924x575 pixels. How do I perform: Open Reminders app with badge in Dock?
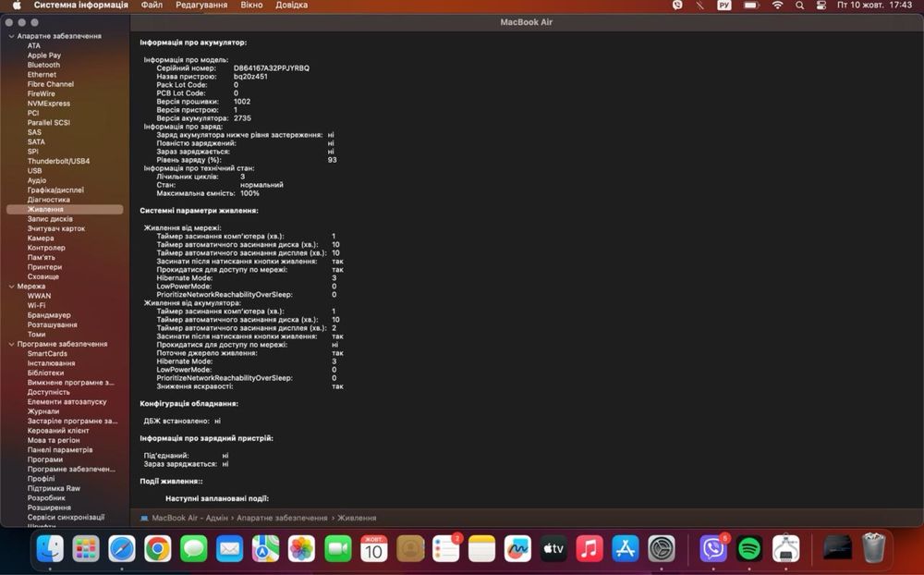pyautogui.click(x=446, y=549)
